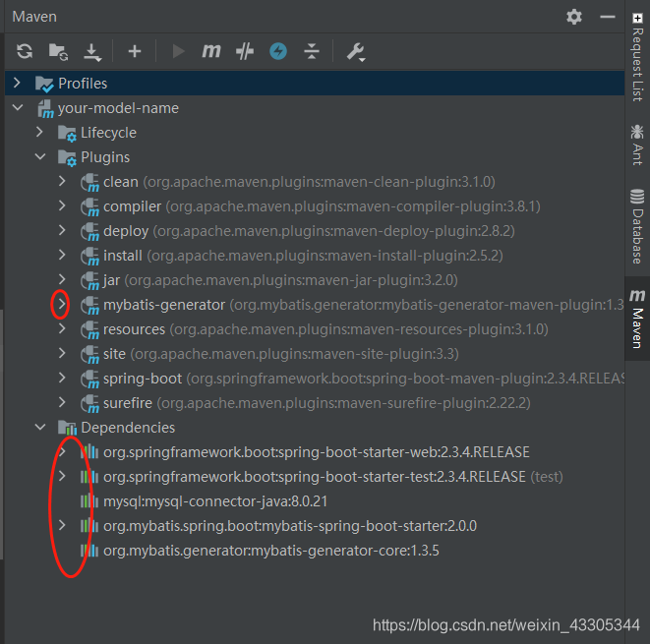Expand the spring-boot plugin

point(62,378)
